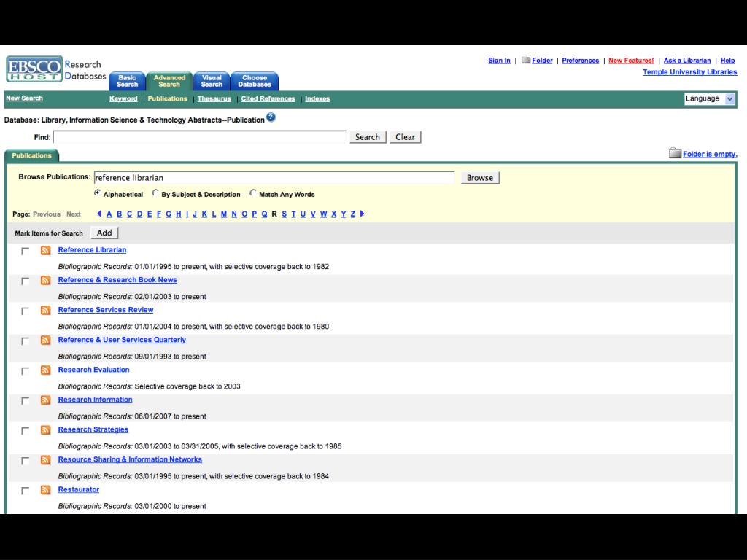Open the Research Evaluation publication link
747x560 pixels.
[x=93, y=370]
